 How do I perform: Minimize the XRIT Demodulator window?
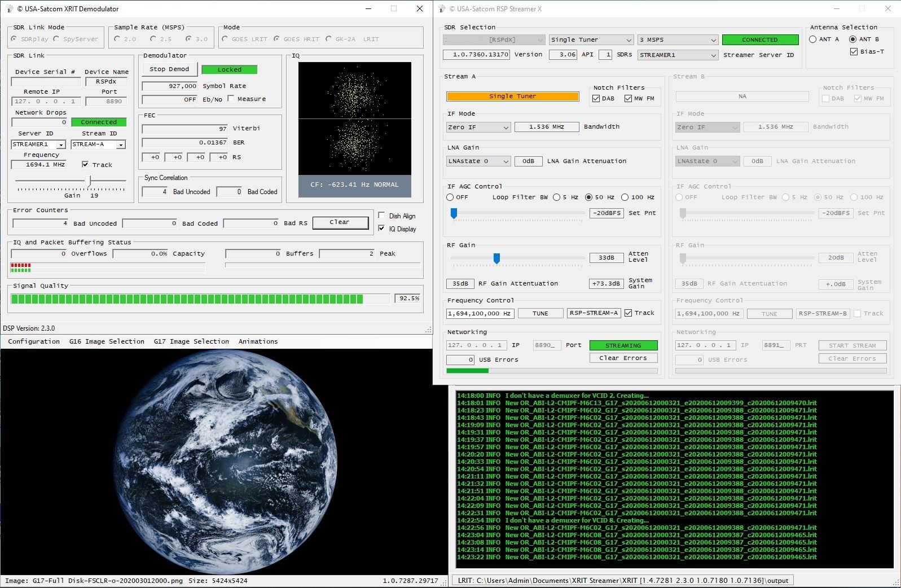368,8
